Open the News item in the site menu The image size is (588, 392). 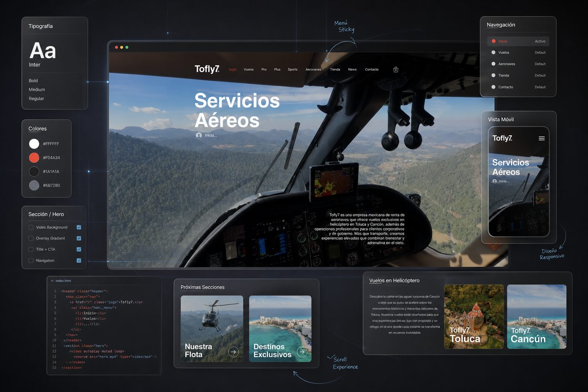click(x=352, y=69)
